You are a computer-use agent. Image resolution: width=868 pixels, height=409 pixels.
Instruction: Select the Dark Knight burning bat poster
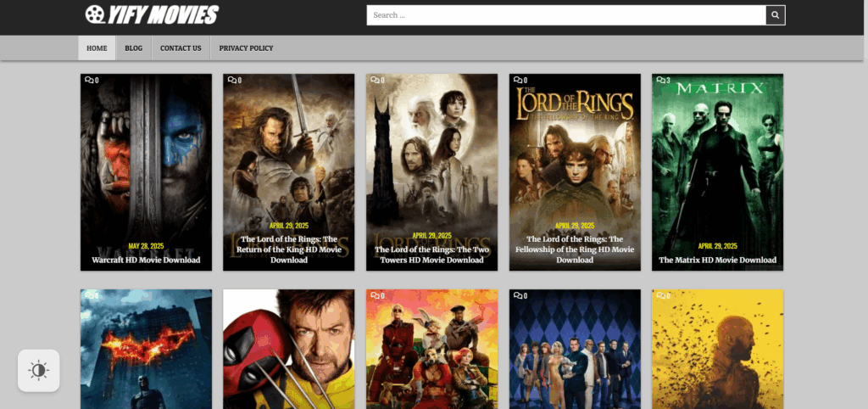tap(146, 348)
